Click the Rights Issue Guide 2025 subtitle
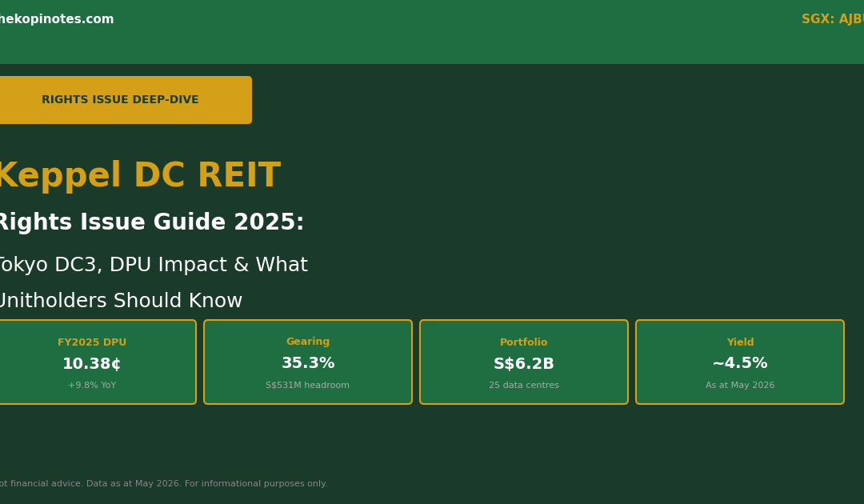This screenshot has width=864, height=504. (x=150, y=222)
